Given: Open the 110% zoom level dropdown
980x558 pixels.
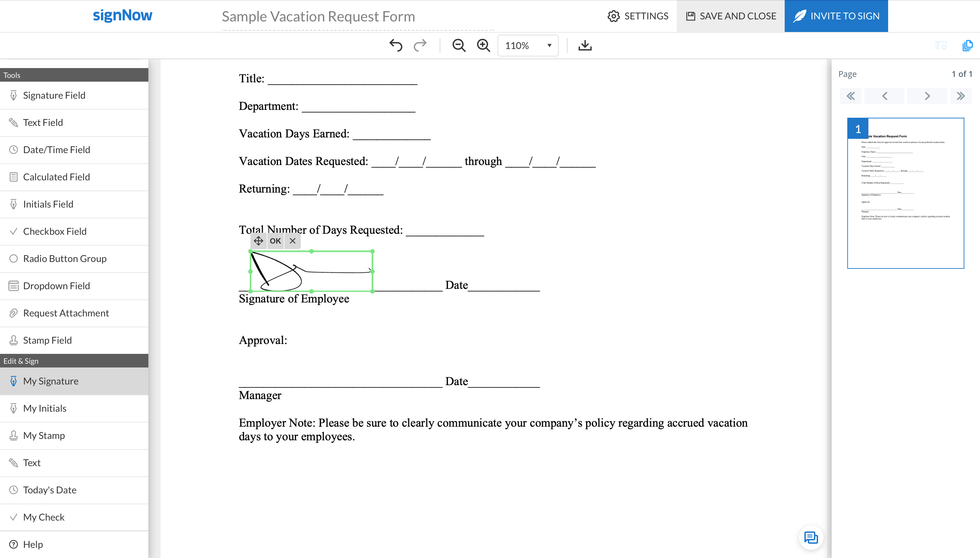Looking at the screenshot, I should tap(528, 46).
